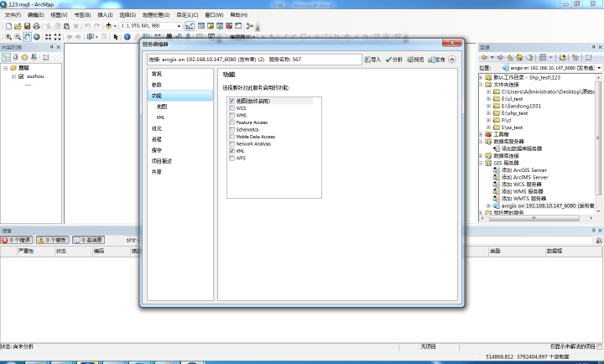
Task: Open the 插入(I) menu
Action: tap(105, 15)
